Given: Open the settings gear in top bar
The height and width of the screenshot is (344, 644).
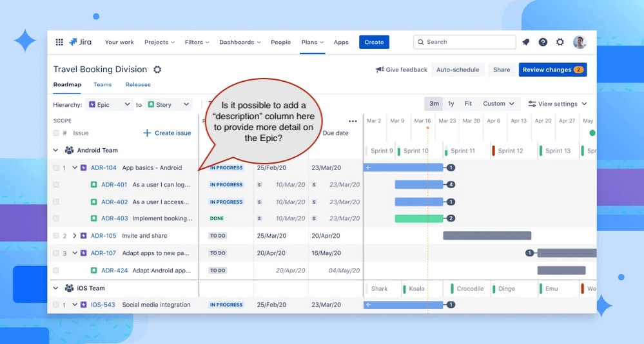Looking at the screenshot, I should 560,42.
